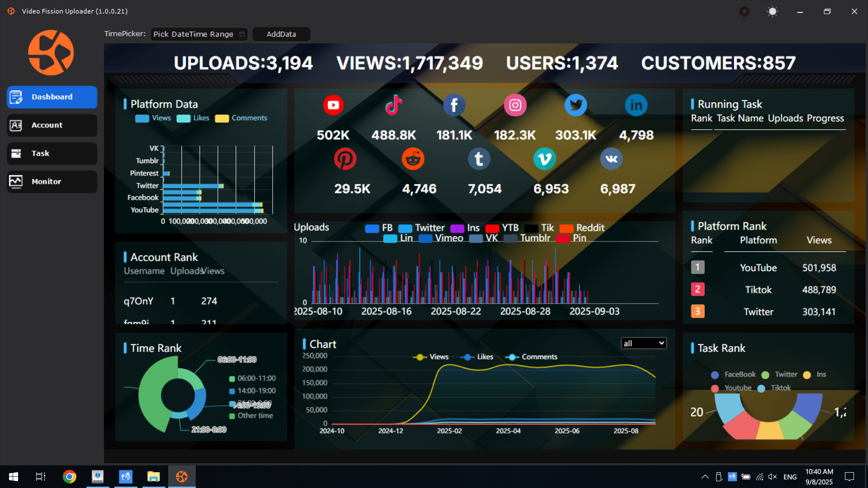868x488 pixels.
Task: Open the Monitor section
Action: pos(52,182)
